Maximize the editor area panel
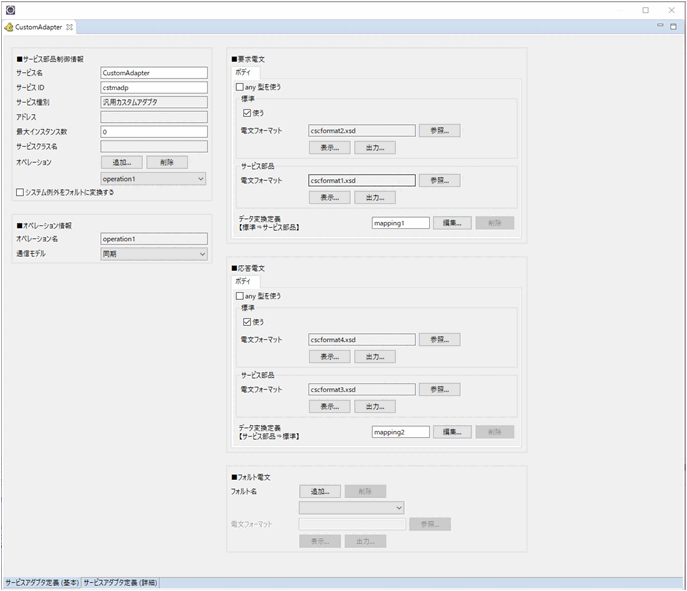Screen dimensions: 687x591 point(673,27)
